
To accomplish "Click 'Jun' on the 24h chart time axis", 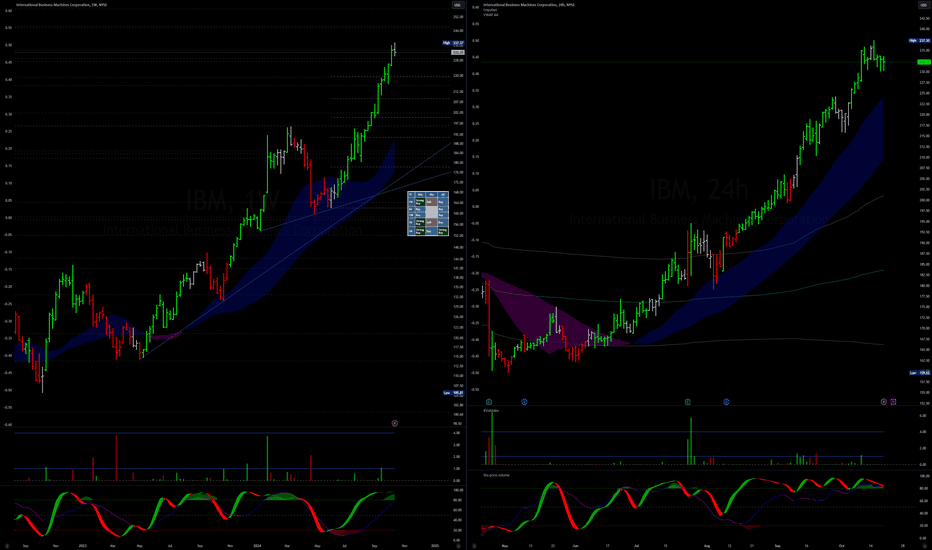I will pyautogui.click(x=575, y=545).
